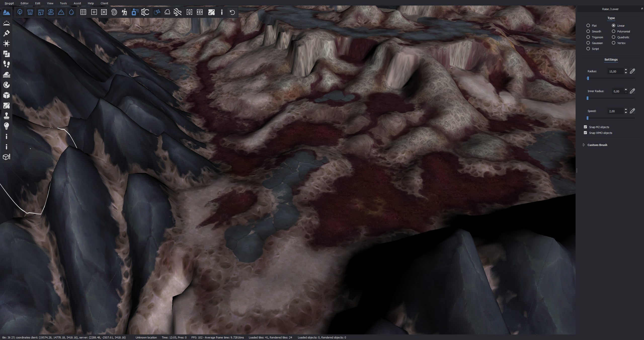Uncheck Snap M2 objects

click(x=585, y=127)
